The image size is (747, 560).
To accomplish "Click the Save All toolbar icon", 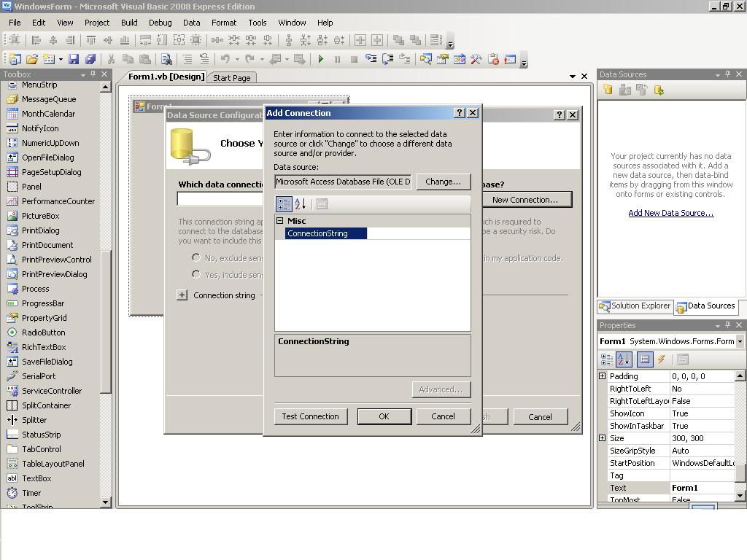I will click(x=90, y=59).
